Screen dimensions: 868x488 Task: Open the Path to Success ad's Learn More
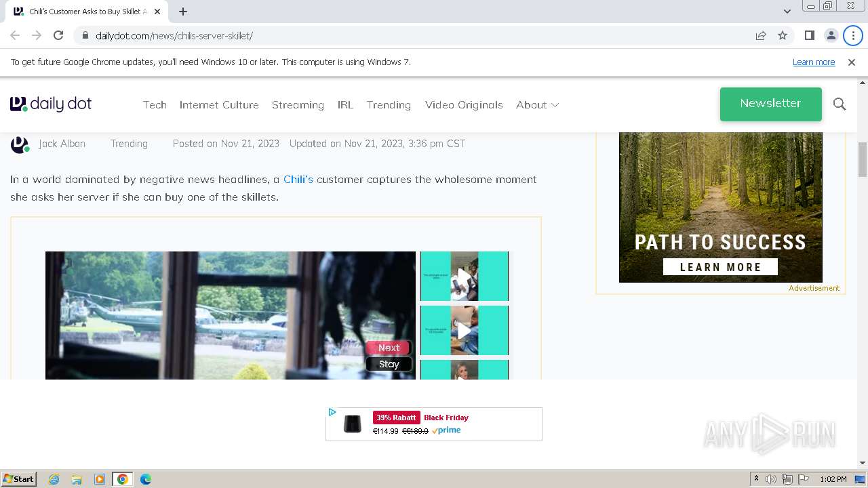[720, 267]
